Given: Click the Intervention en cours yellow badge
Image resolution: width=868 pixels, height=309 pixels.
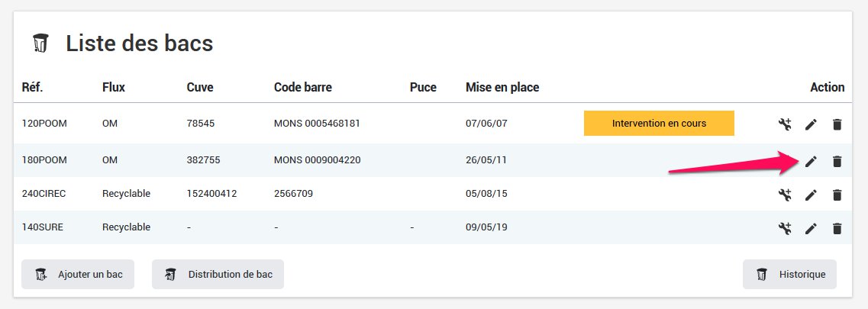Looking at the screenshot, I should (x=659, y=123).
